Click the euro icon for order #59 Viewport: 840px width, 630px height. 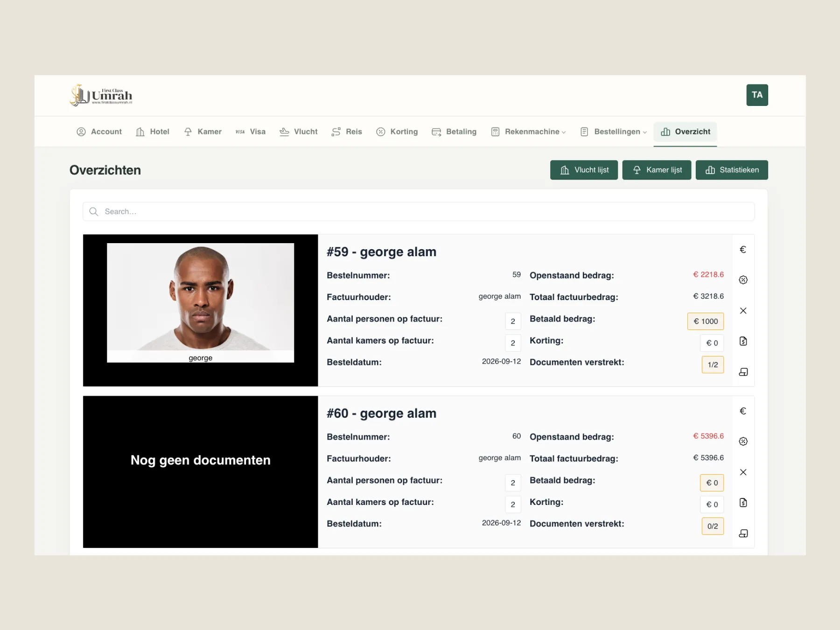(x=743, y=250)
